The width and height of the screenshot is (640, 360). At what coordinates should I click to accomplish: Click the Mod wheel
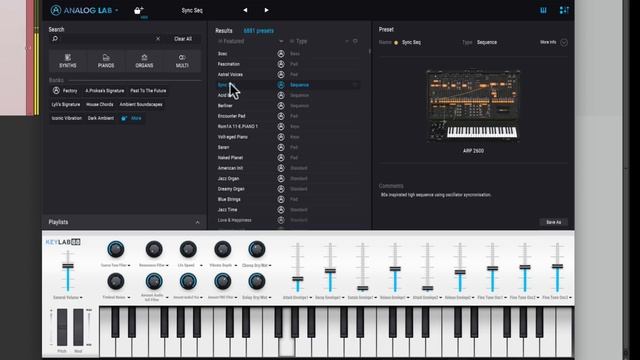78,327
